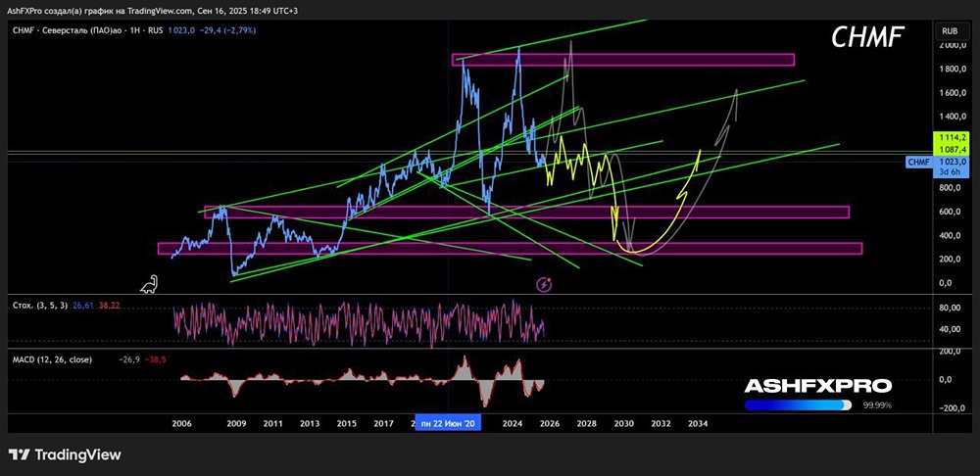Click the 2030 label on time axis
This screenshot has width=980, height=476.
pyautogui.click(x=623, y=423)
